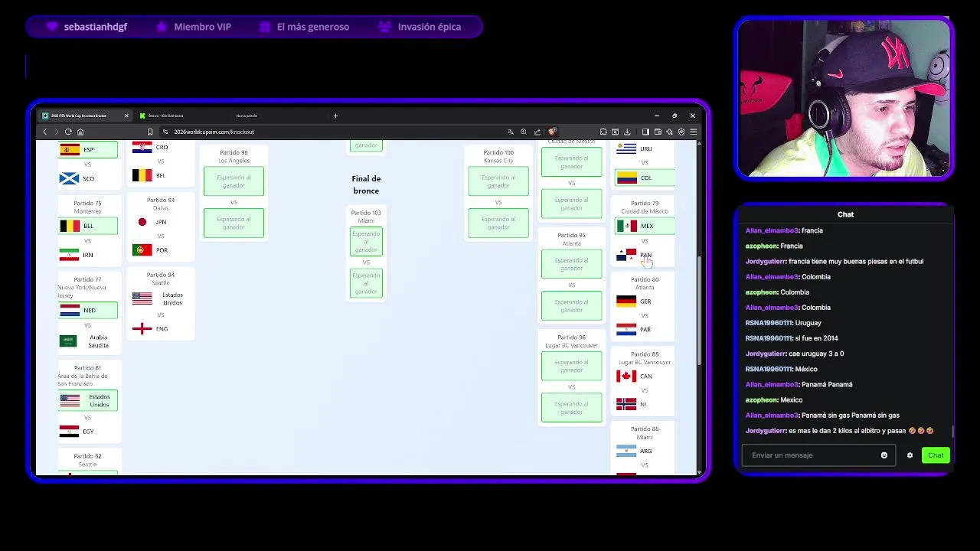Viewport: 980px width, 551px height.
Task: Click top Esperando al ganador in Partido 95
Action: click(571, 264)
